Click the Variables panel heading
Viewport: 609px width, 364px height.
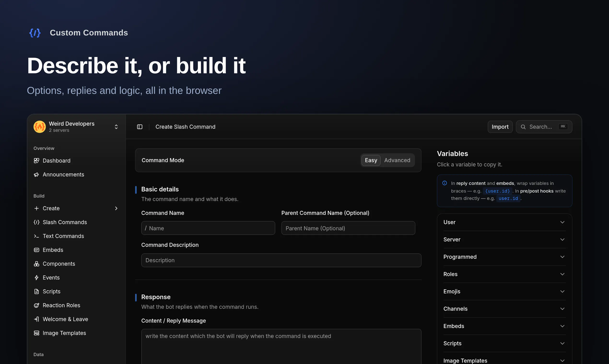(x=452, y=154)
